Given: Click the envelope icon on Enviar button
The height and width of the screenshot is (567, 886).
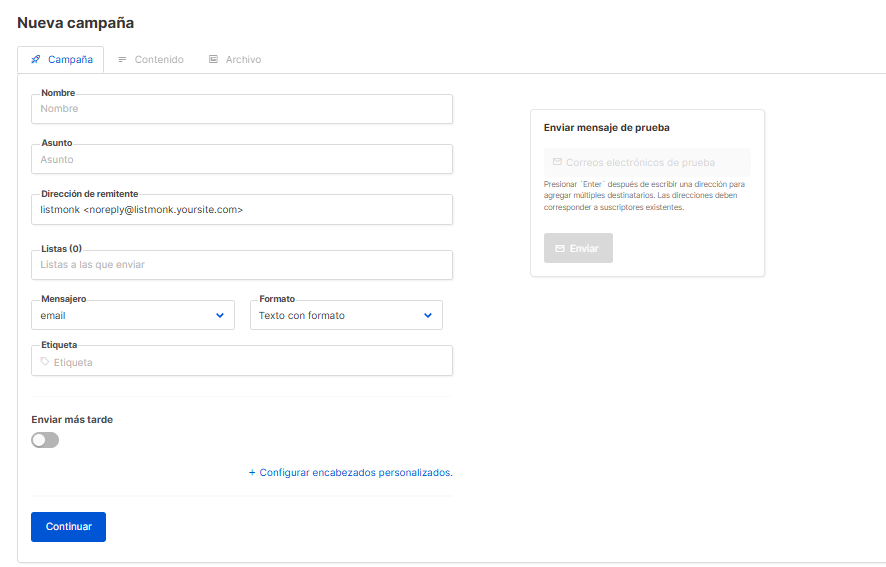Looking at the screenshot, I should pos(560,248).
